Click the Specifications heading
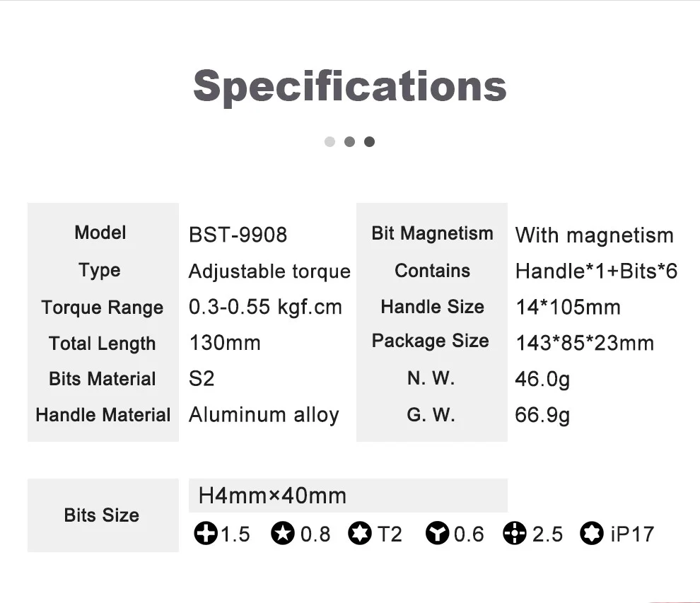The width and height of the screenshot is (700, 603). coord(349,86)
